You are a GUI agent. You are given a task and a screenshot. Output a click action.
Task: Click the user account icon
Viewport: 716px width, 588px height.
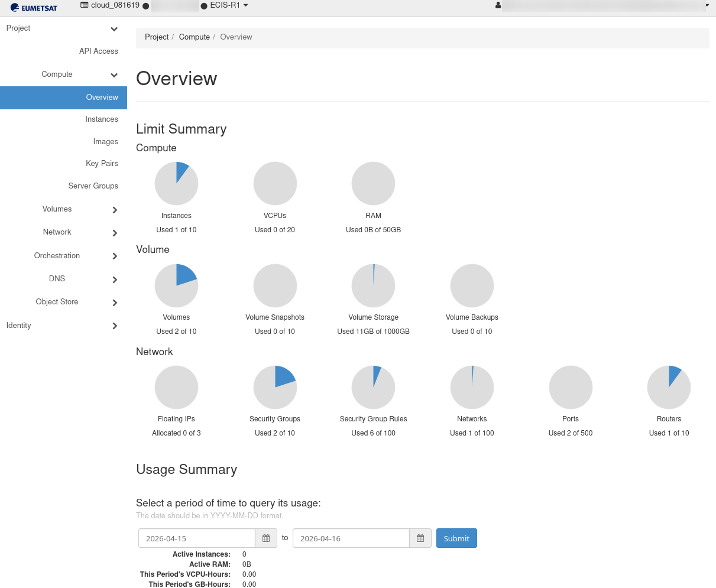498,5
